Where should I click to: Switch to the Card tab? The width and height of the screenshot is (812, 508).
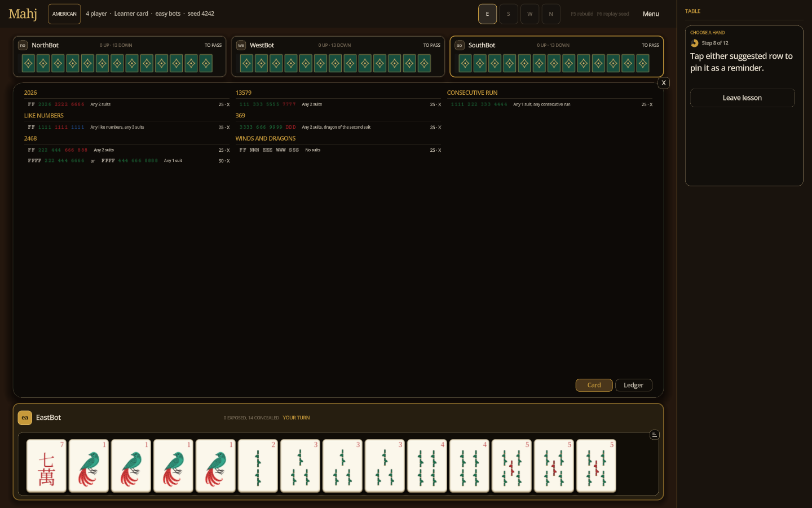pos(594,385)
